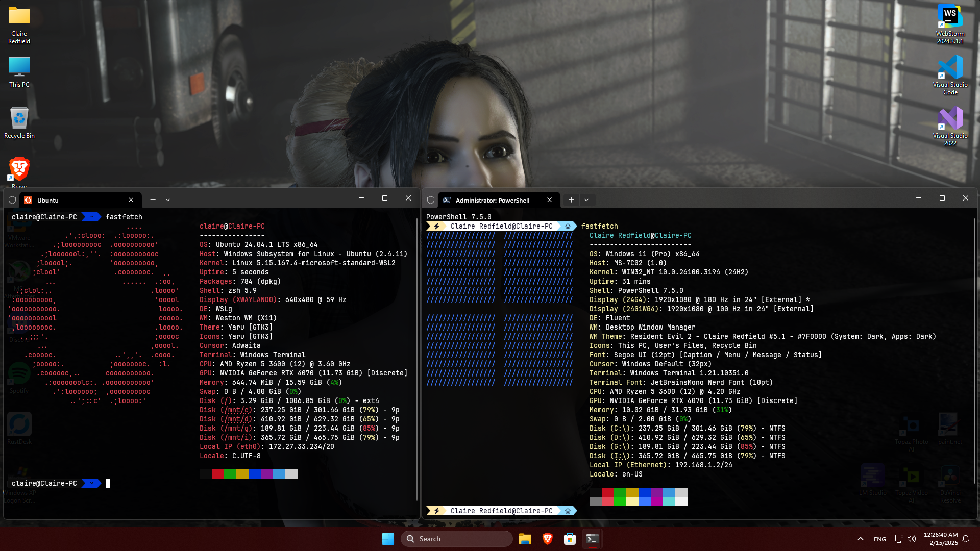Add new tab in Ubuntu terminal window
This screenshot has height=551, width=980.
tap(153, 200)
